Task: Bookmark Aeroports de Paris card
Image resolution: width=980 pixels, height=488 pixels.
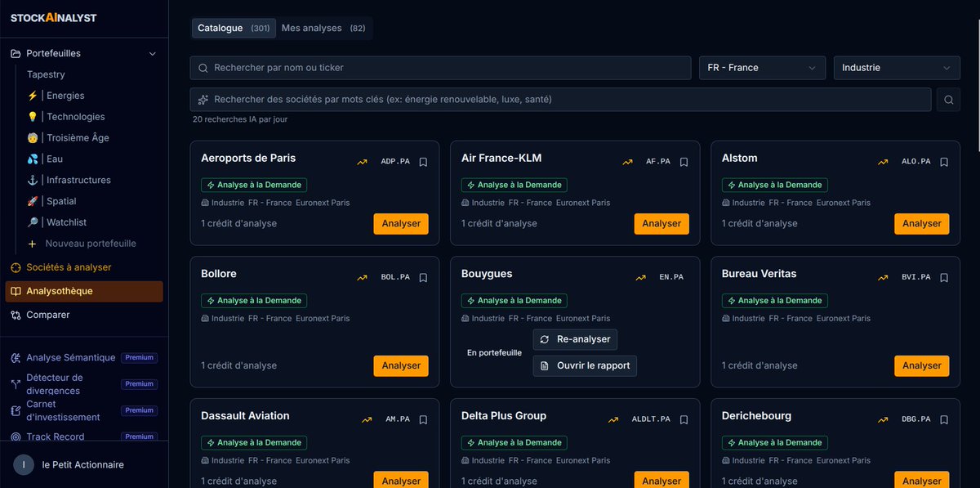Action: [423, 162]
